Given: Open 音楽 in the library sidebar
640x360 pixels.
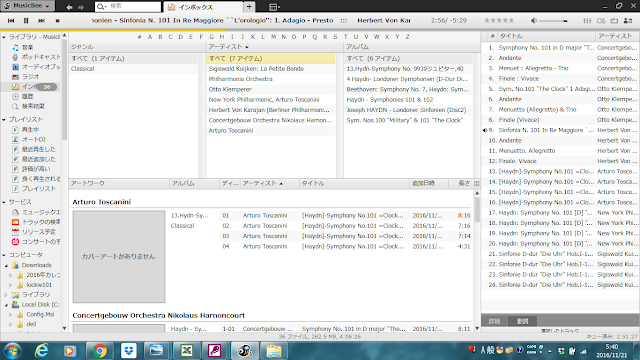Looking at the screenshot, I should [27, 47].
